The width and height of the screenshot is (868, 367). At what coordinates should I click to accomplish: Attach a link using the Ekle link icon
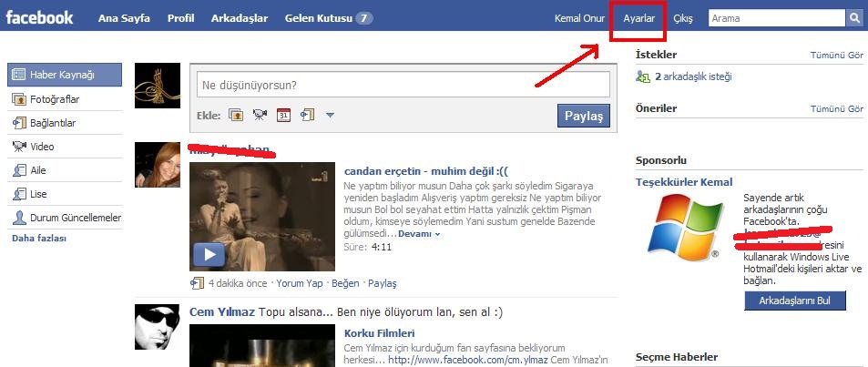pos(307,115)
